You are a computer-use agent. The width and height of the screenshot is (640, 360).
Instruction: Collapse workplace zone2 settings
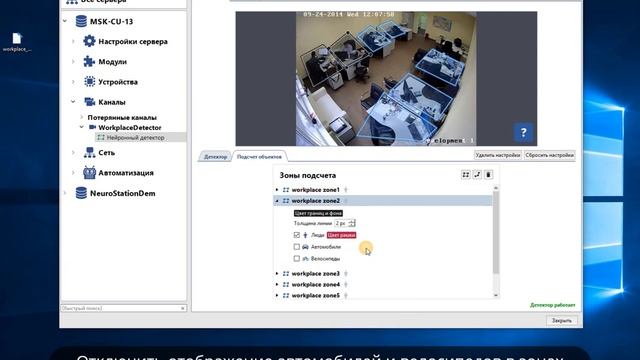click(x=277, y=201)
